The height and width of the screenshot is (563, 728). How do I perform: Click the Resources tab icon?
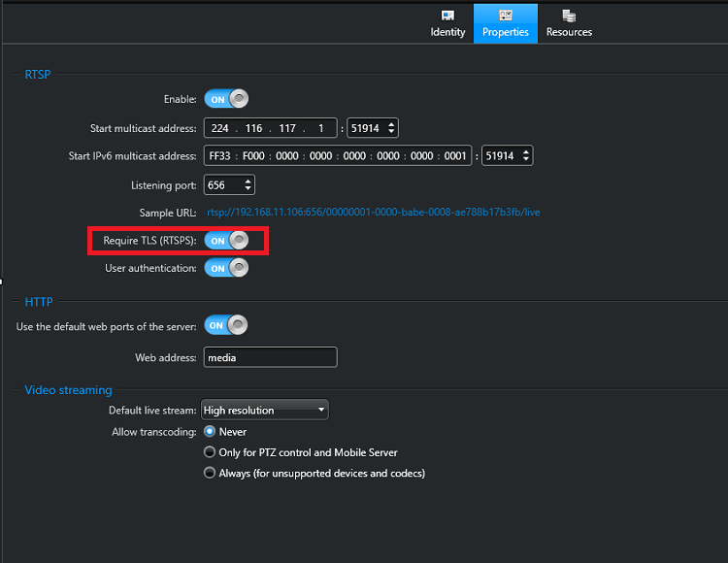point(569,16)
